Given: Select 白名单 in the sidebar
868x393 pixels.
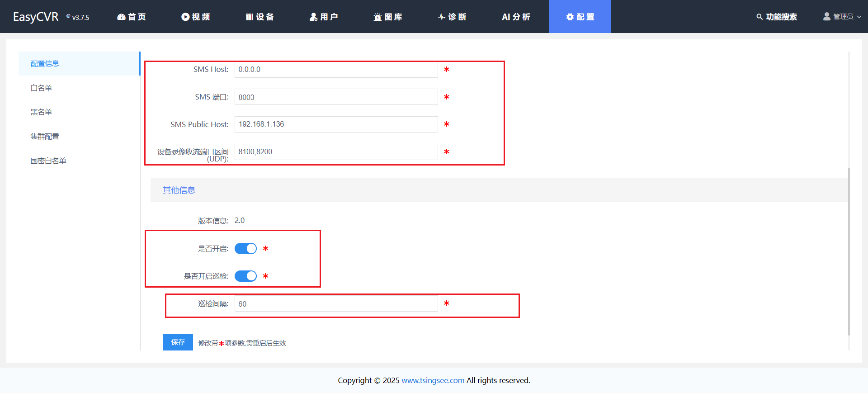Looking at the screenshot, I should [x=41, y=88].
